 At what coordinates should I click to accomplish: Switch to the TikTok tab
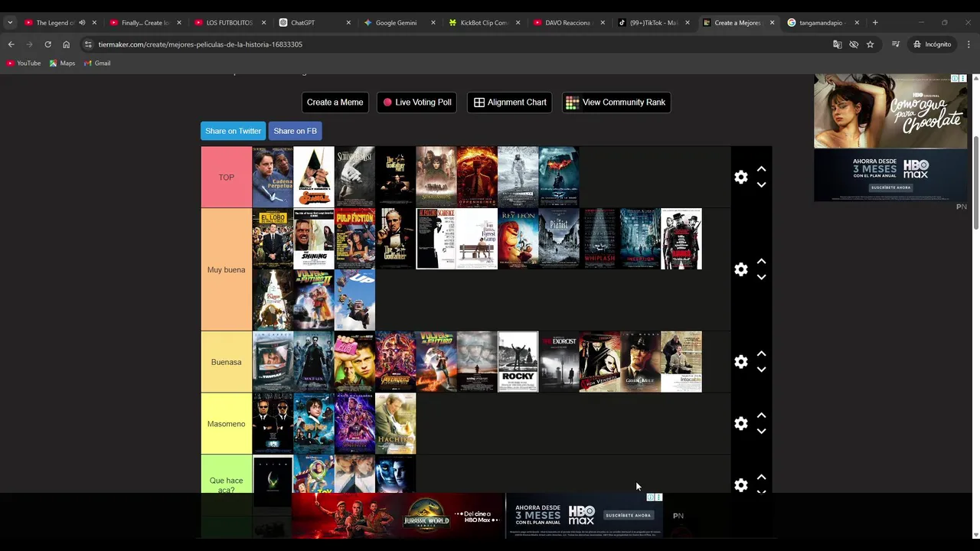[x=654, y=23]
